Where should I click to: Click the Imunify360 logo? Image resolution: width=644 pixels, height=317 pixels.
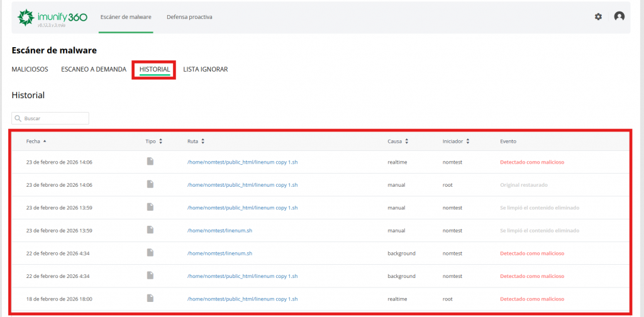[52, 17]
